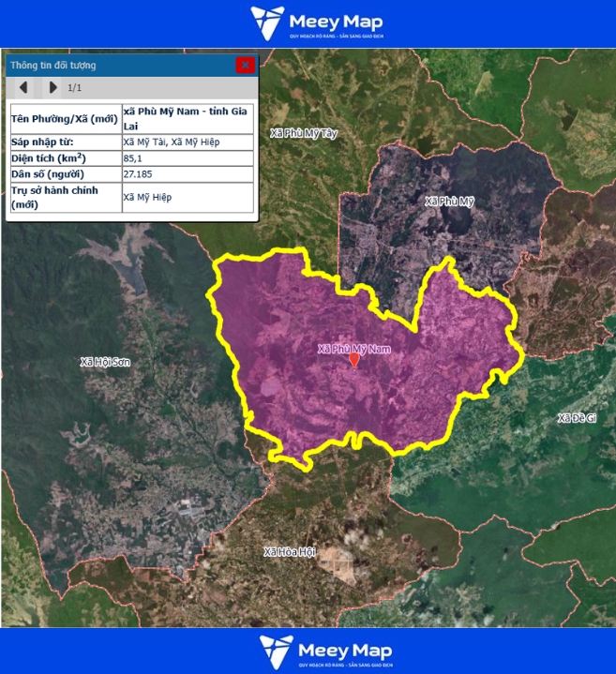Go to next object with right arrow
Image resolution: width=616 pixels, height=674 pixels.
pyautogui.click(x=53, y=87)
